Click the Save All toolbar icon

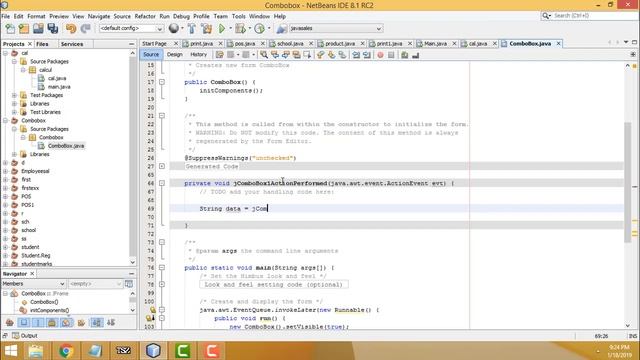[53, 28]
